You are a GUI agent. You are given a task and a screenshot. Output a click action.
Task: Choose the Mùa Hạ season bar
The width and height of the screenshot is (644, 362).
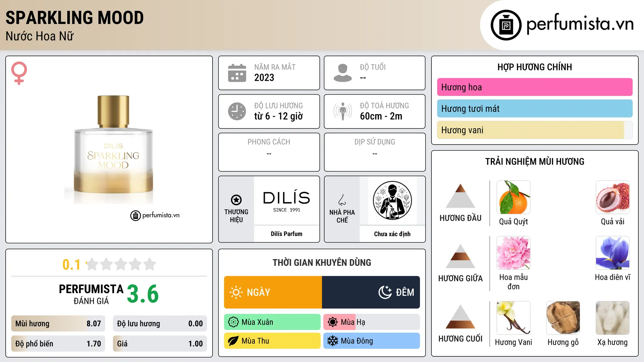[372, 322]
